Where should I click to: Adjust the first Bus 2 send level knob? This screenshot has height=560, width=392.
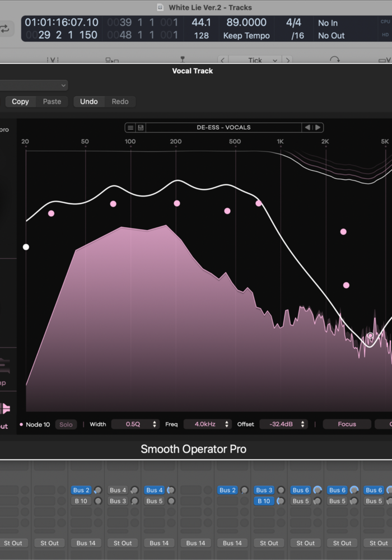pos(97,491)
